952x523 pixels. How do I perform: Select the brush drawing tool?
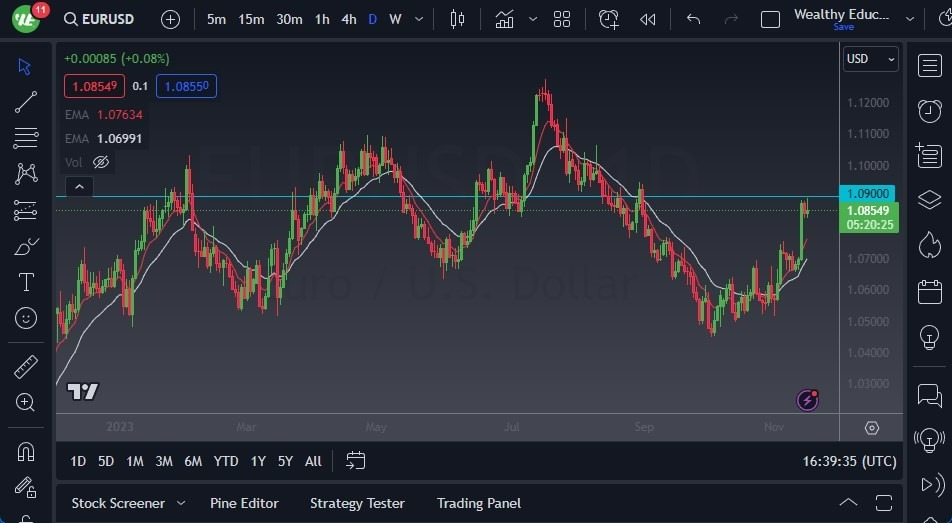pos(26,246)
